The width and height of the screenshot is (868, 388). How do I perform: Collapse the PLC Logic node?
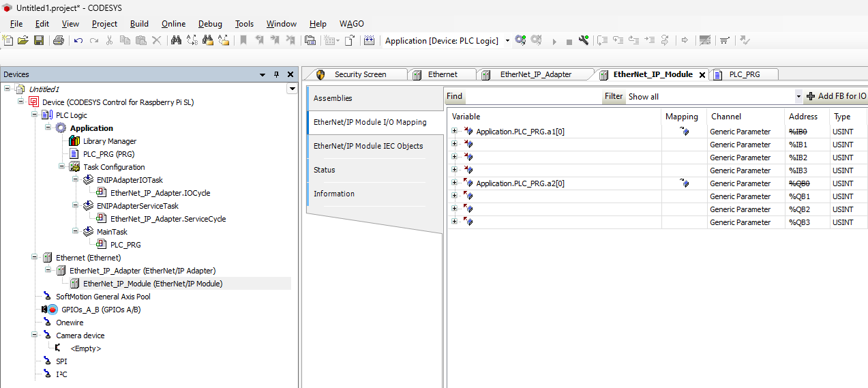pyautogui.click(x=35, y=115)
